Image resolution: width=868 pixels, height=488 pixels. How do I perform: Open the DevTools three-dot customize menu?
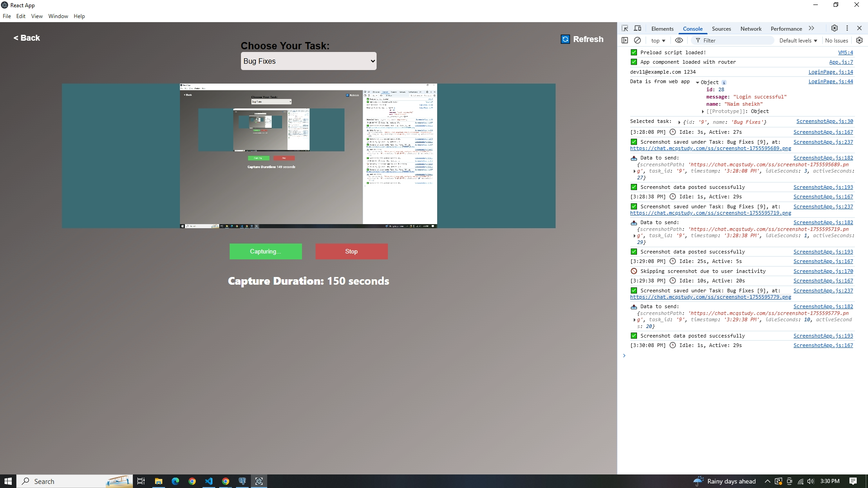click(847, 28)
